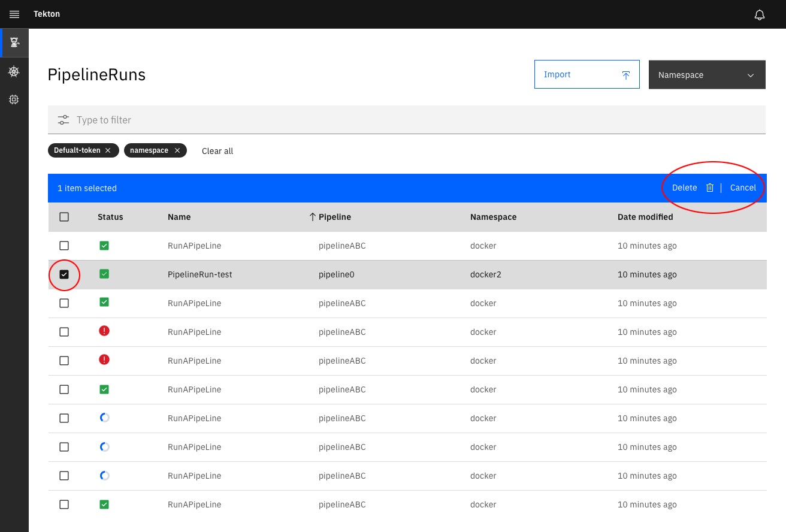This screenshot has height=532, width=786.
Task: Click the Type to filter input field
Action: (240, 120)
